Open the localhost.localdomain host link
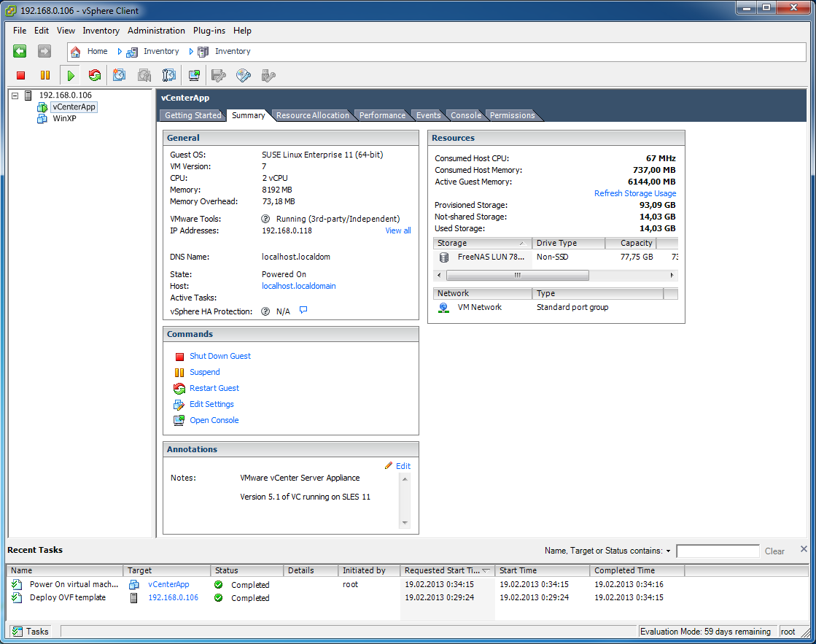The image size is (816, 644). [x=299, y=287]
